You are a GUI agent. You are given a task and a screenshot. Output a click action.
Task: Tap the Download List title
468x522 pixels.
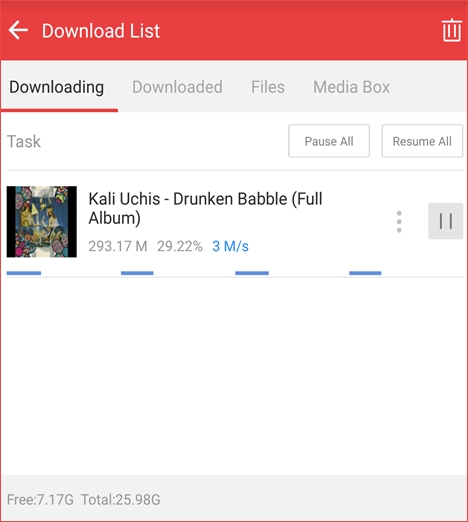click(101, 31)
